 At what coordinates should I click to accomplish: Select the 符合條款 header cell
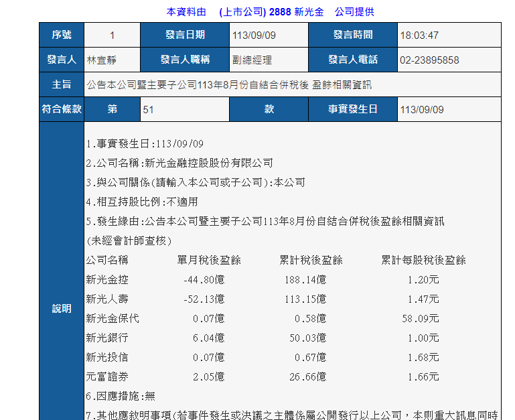click(x=62, y=109)
